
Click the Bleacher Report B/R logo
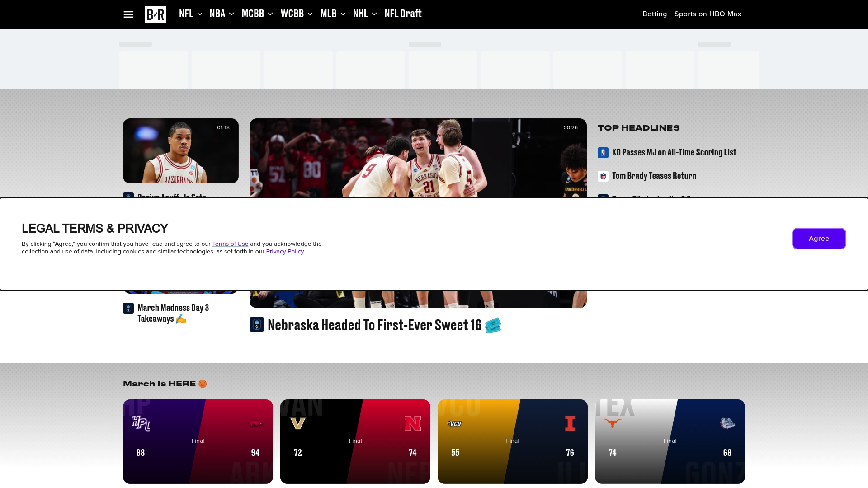(x=155, y=14)
